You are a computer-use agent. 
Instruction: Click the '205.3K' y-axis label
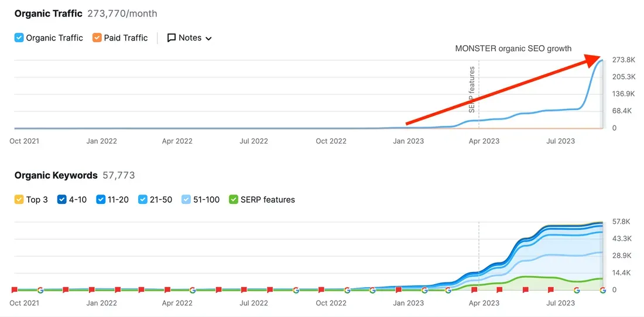[624, 77]
